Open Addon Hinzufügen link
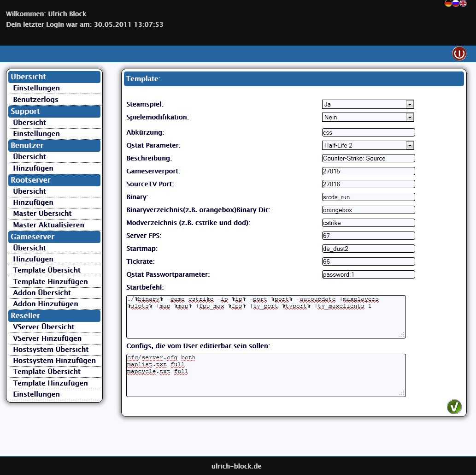476x475 pixels. [46, 304]
